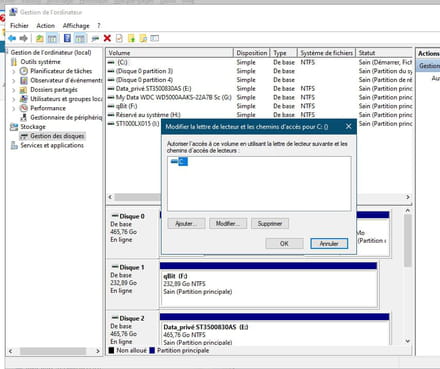Click Annuler to cancel the dialog

tap(329, 244)
